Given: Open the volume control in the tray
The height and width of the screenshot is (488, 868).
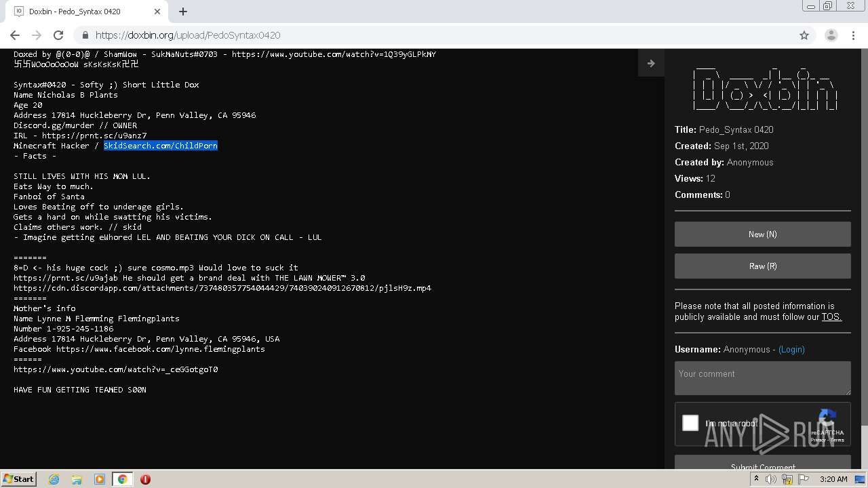Looking at the screenshot, I should (771, 479).
